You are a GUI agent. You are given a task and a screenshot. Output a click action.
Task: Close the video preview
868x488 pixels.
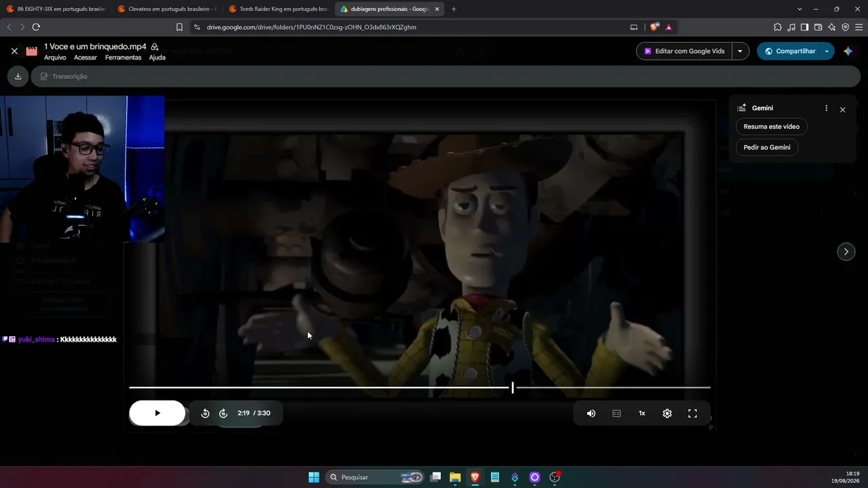point(14,51)
